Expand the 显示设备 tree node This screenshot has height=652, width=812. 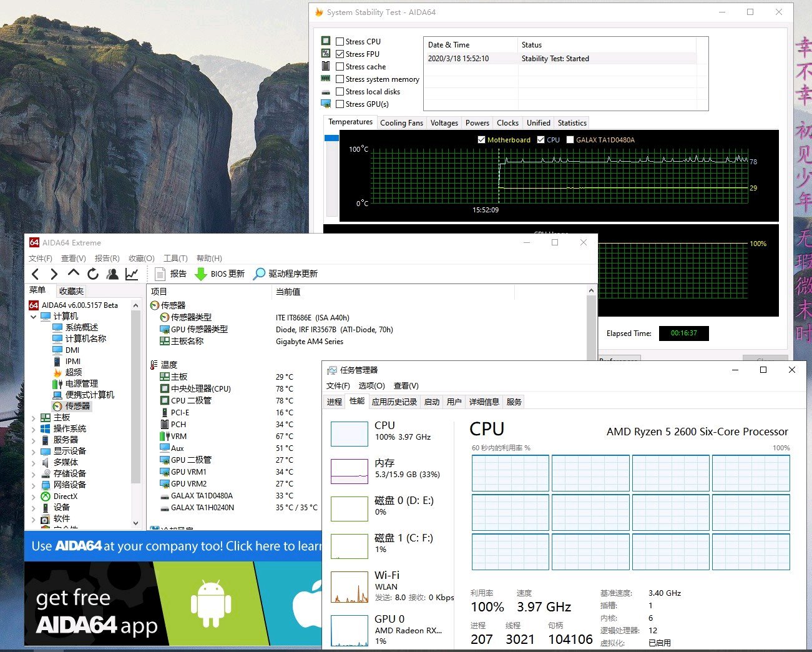point(34,452)
